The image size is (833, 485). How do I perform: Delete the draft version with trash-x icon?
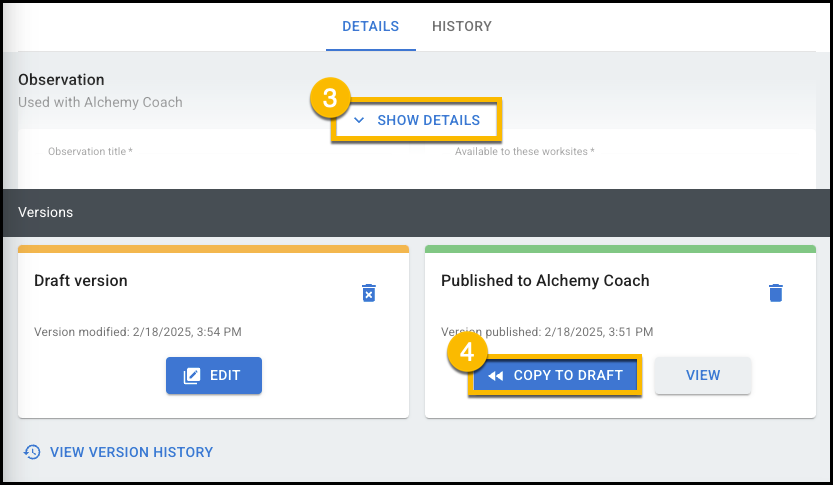click(x=369, y=293)
